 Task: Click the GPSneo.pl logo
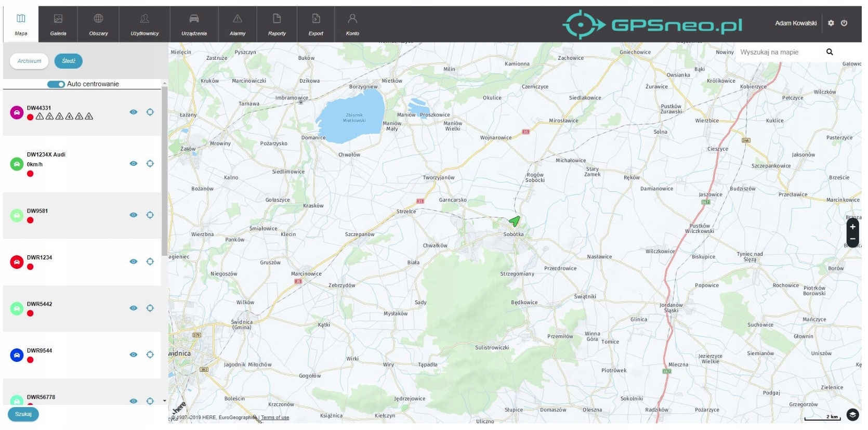(653, 24)
